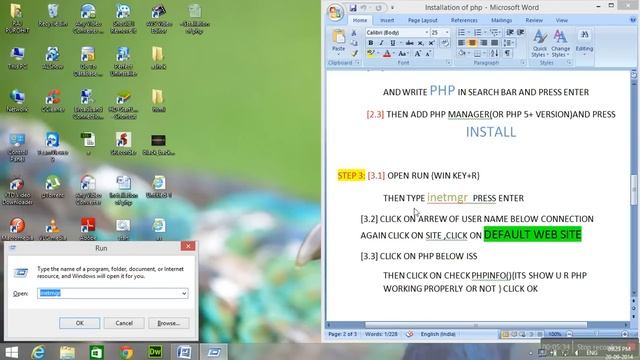Justify the paragraph text
The image size is (640, 360).
494,43
